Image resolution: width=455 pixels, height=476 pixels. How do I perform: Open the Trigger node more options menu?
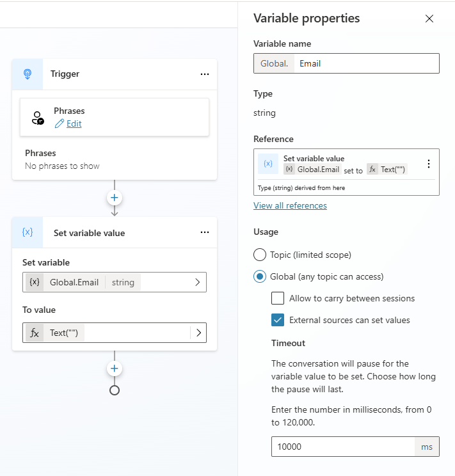click(x=204, y=74)
